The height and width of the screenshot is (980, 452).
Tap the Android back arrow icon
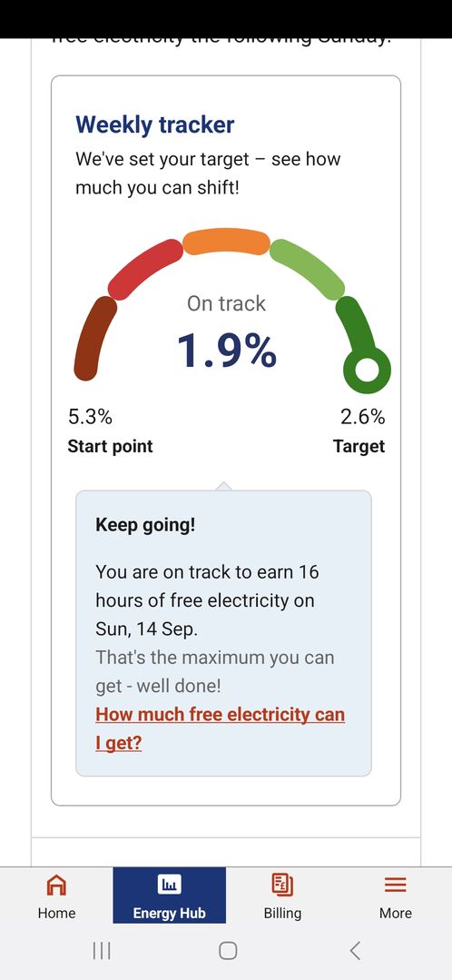(355, 951)
